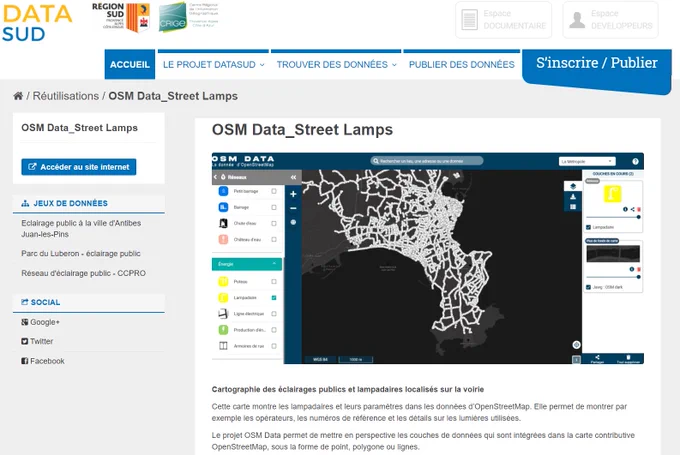Viewport: 680px width, 455px height.
Task: Click the yellow Lampadaire swatch in active layers
Action: tap(612, 194)
